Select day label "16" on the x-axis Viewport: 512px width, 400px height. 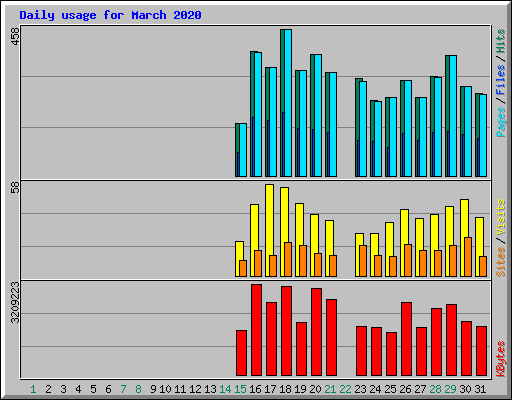pos(255,389)
